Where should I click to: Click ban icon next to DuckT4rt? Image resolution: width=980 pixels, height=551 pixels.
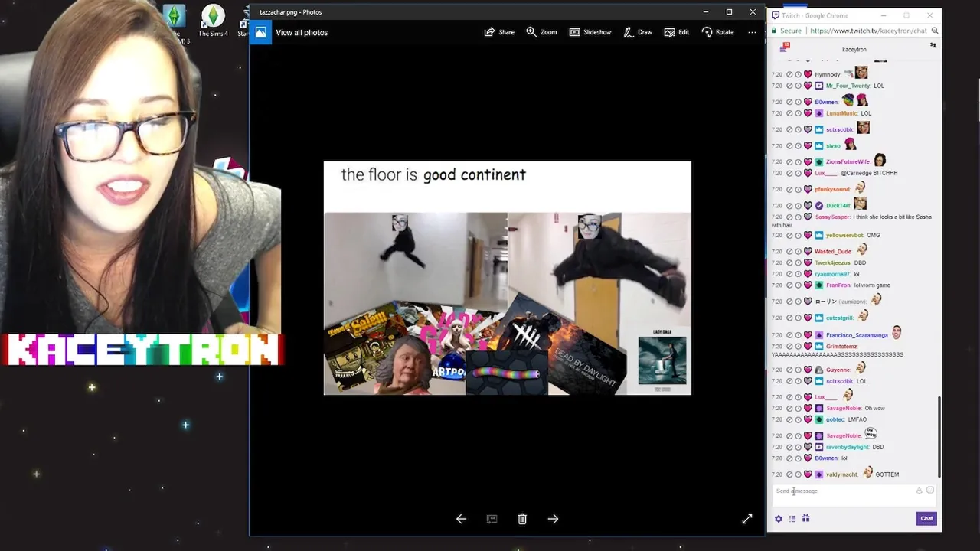[x=789, y=206]
